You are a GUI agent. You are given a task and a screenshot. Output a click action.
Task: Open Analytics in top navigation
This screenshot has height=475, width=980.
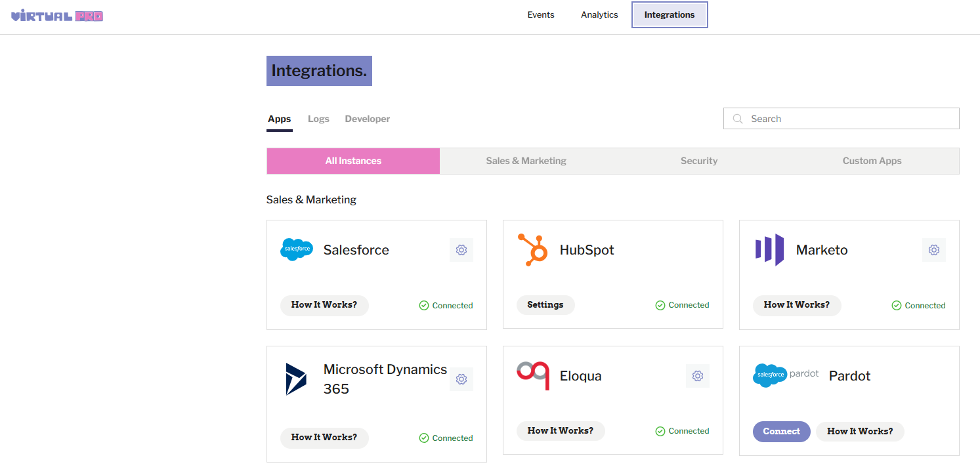599,14
